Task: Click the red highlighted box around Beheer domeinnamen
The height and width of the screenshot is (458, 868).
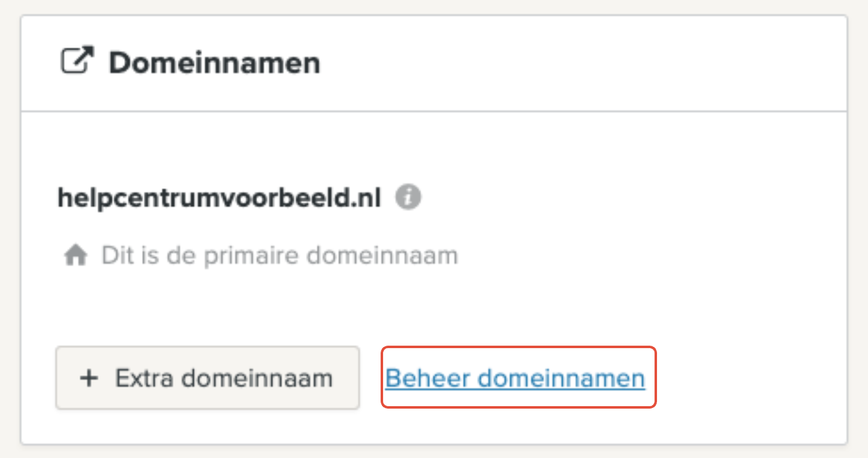Action: coord(519,378)
